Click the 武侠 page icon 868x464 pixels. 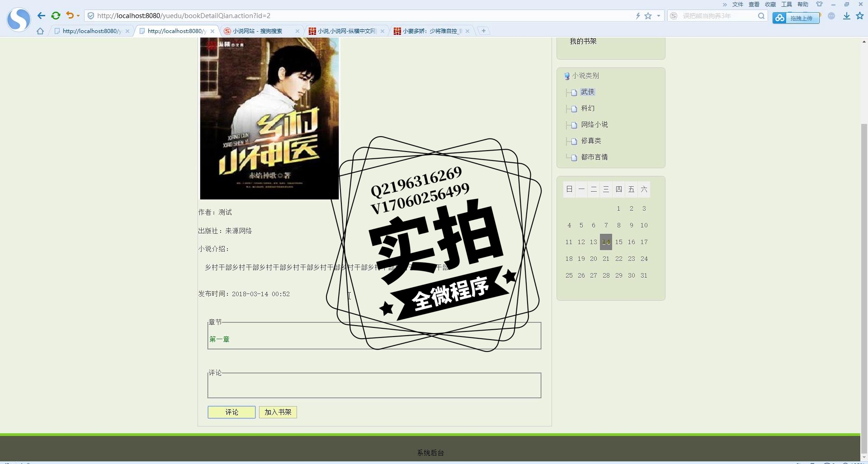click(x=574, y=93)
